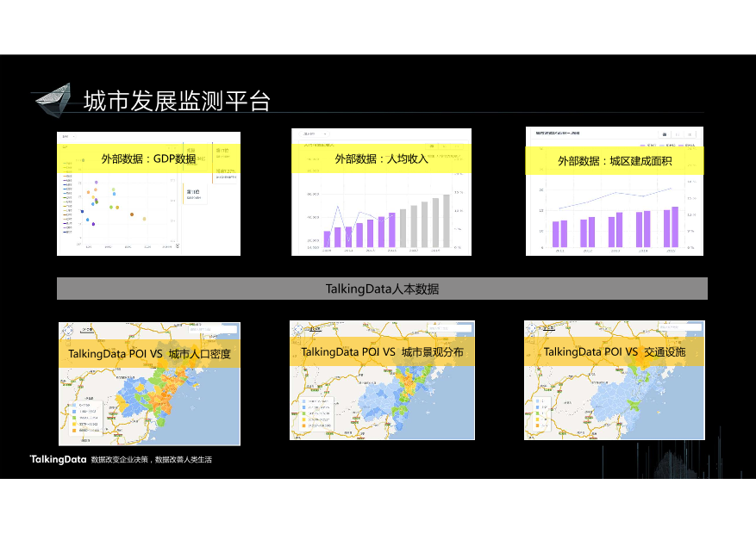Open dropdown atop the 人均收入 chart
The width and height of the screenshot is (756, 534).
point(315,133)
